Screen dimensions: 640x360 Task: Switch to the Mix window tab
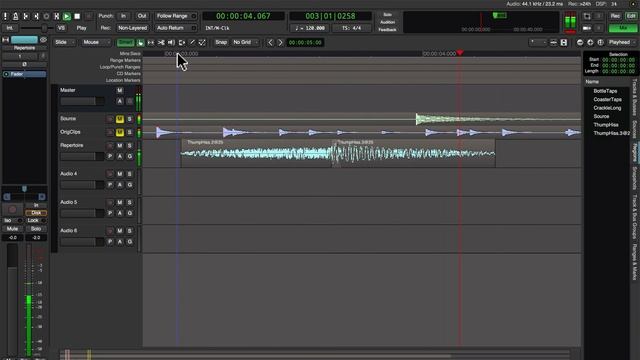[623, 28]
